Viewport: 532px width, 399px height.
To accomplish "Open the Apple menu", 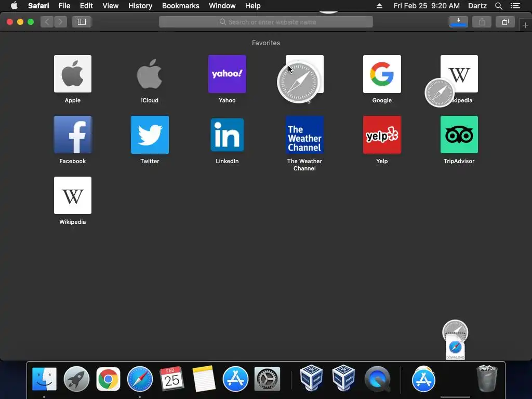I will [x=14, y=6].
